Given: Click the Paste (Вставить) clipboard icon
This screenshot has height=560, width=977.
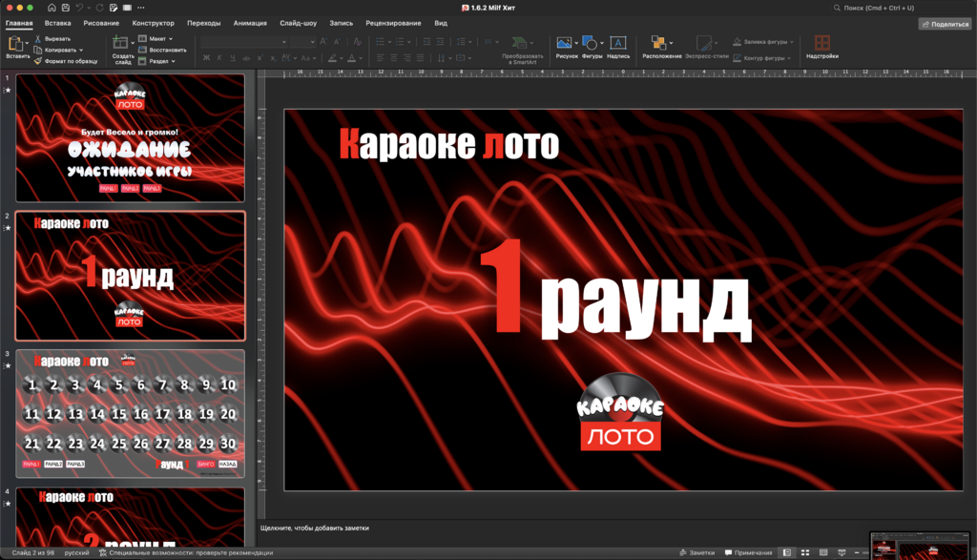Looking at the screenshot, I should (x=15, y=44).
